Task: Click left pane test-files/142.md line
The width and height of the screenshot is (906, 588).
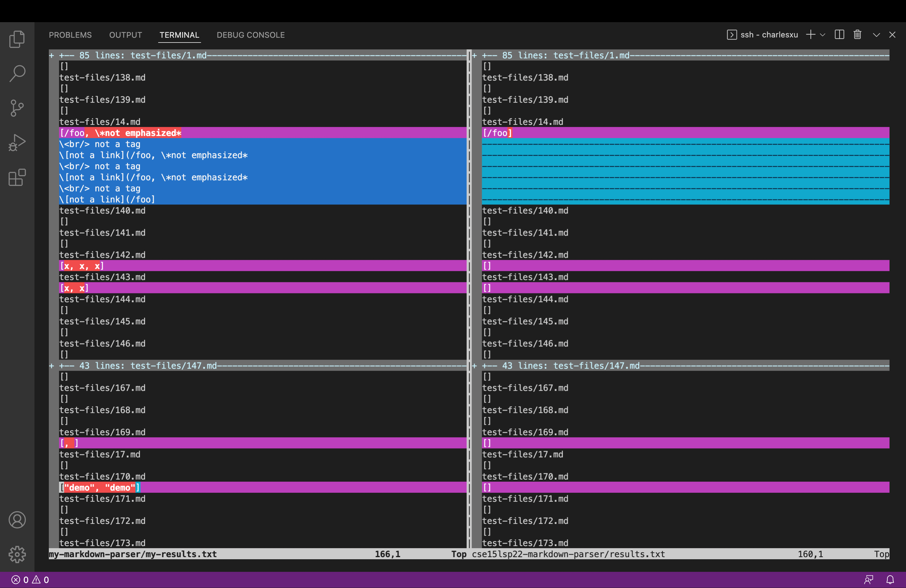Action: 102,255
